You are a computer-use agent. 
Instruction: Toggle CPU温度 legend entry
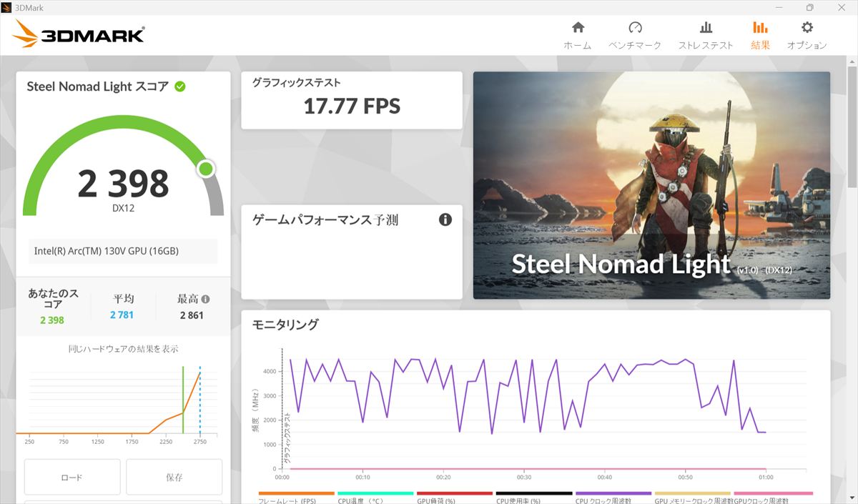[375, 498]
